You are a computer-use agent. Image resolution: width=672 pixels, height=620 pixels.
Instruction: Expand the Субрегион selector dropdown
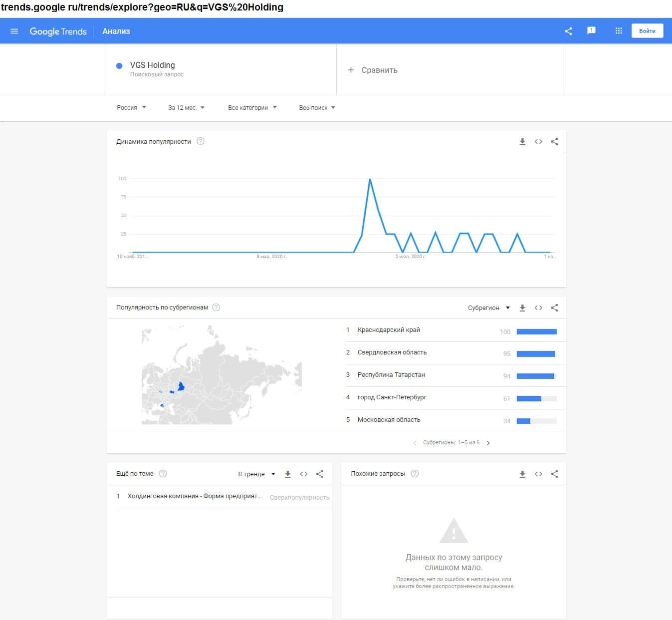tap(488, 308)
